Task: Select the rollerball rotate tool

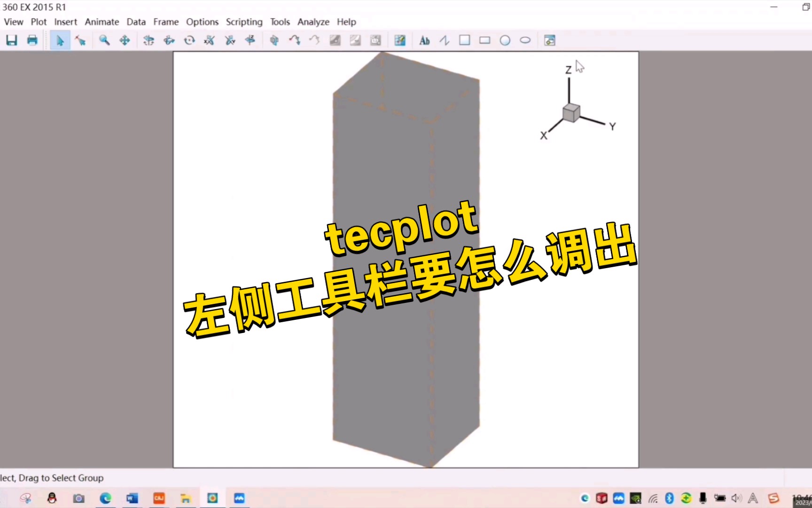Action: [169, 40]
